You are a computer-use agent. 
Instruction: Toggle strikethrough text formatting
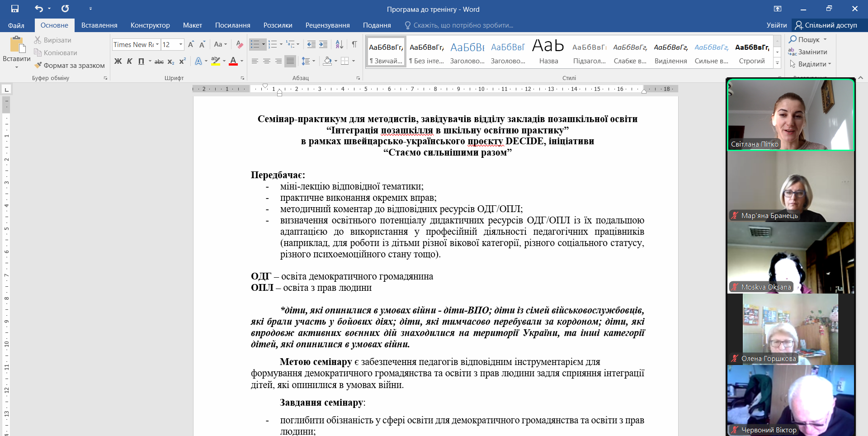click(x=159, y=61)
